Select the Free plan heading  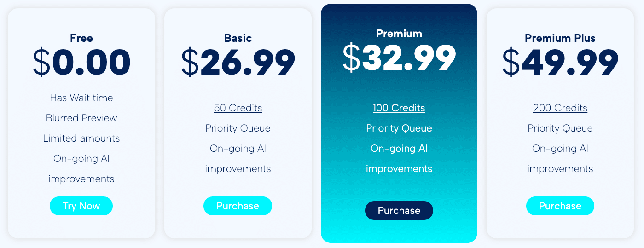pyautogui.click(x=81, y=38)
